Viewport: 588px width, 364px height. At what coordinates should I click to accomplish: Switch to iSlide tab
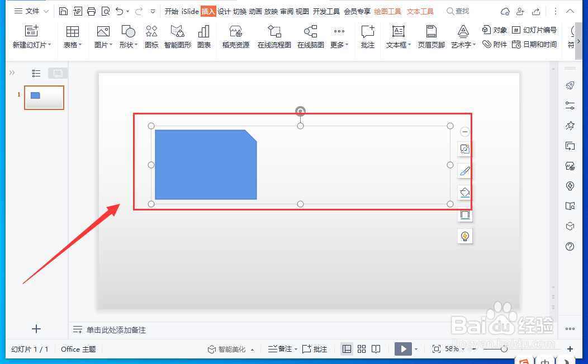pyautogui.click(x=190, y=12)
